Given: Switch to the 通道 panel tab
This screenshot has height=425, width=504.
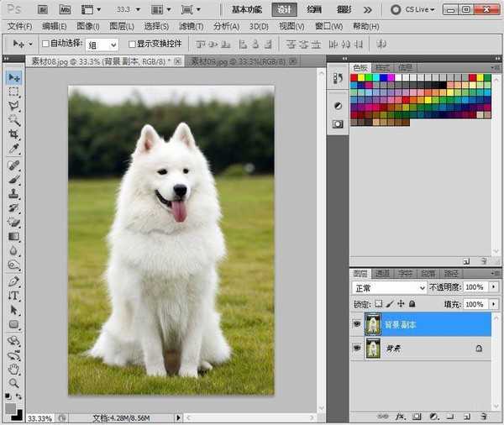Looking at the screenshot, I should tap(382, 273).
